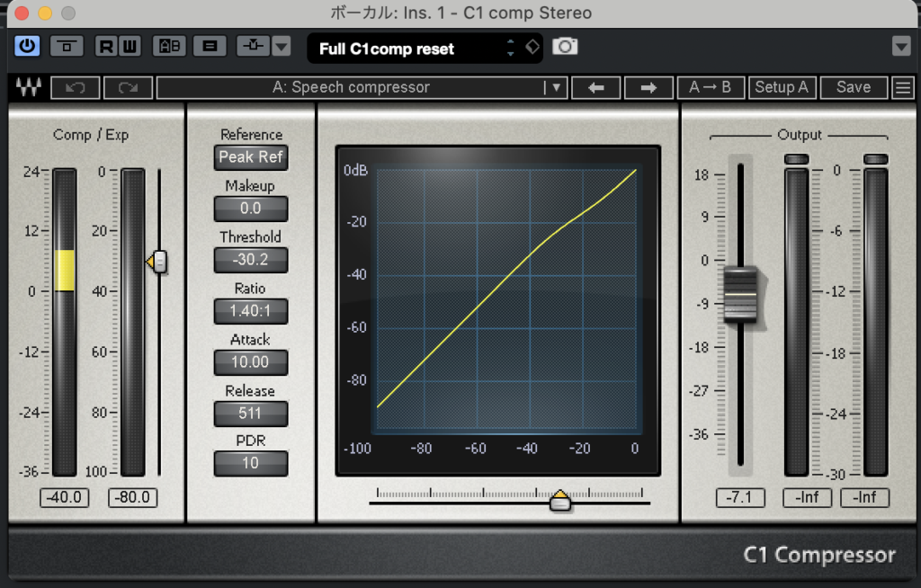
Task: Load next preset with right arrow
Action: (x=648, y=87)
